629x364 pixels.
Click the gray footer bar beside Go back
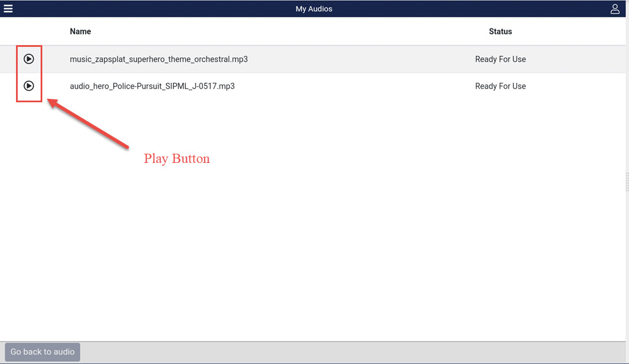point(343,352)
